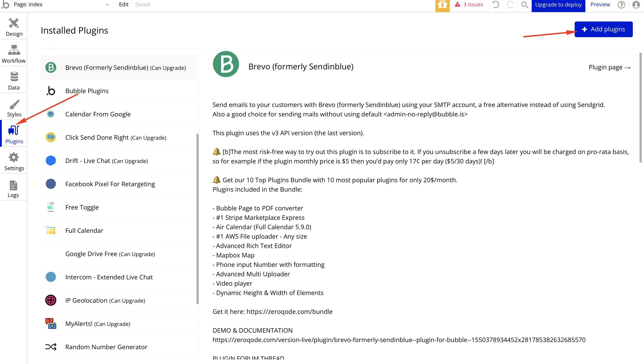Click the Intercom light-blue circle icon
The image size is (644, 364).
click(51, 277)
